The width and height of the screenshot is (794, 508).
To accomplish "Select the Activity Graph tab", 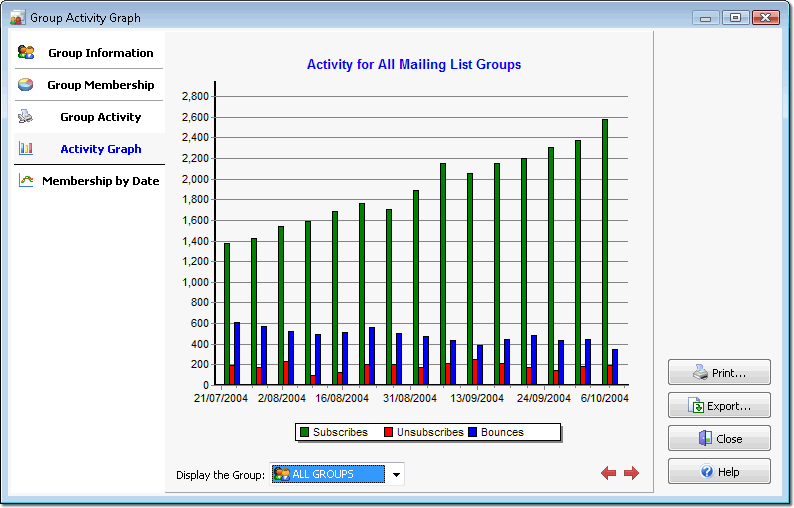I will 89,148.
